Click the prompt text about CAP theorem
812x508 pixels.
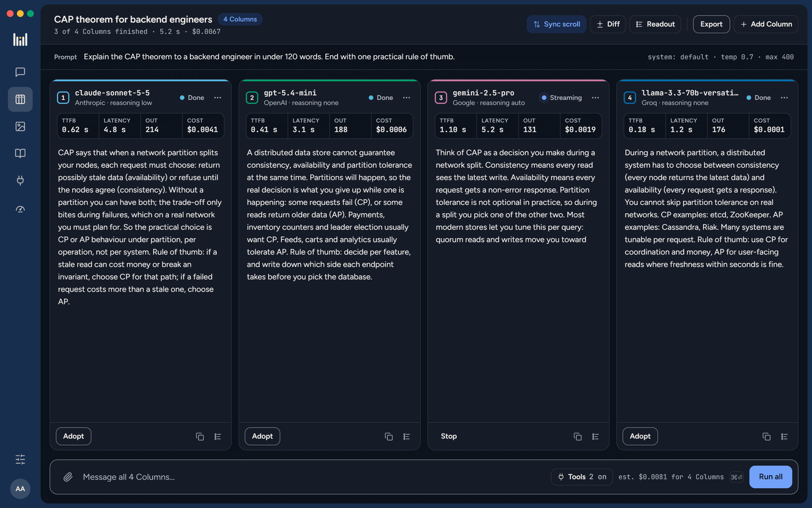269,57
